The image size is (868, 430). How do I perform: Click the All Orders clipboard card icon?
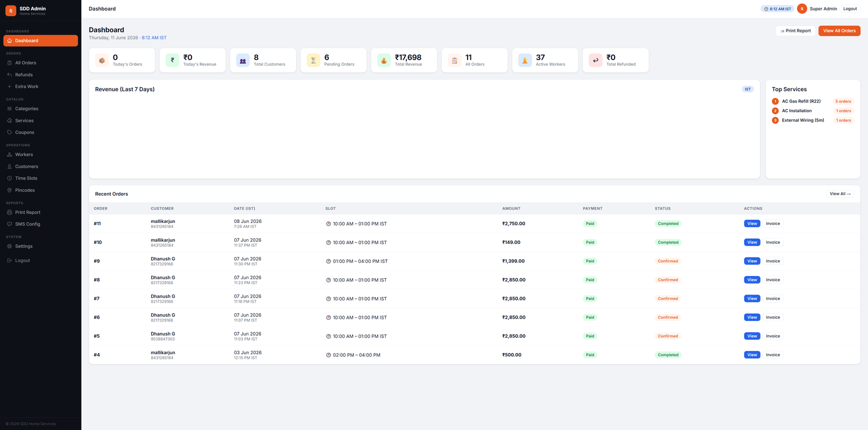(455, 60)
